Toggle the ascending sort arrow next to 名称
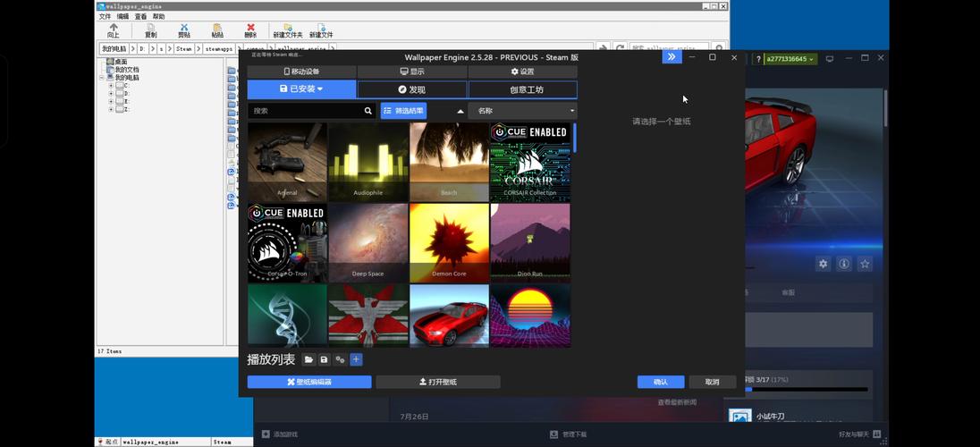This screenshot has width=980, height=447. pyautogui.click(x=460, y=111)
